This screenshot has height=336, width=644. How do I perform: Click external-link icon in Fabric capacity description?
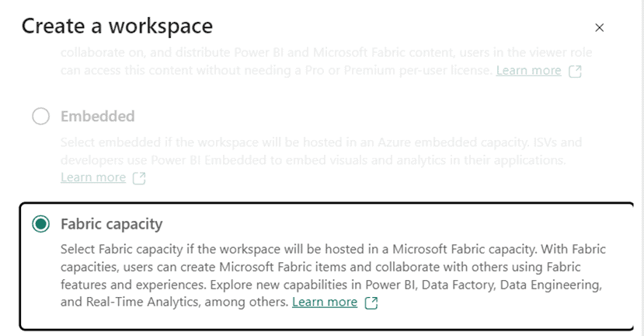coord(371,303)
